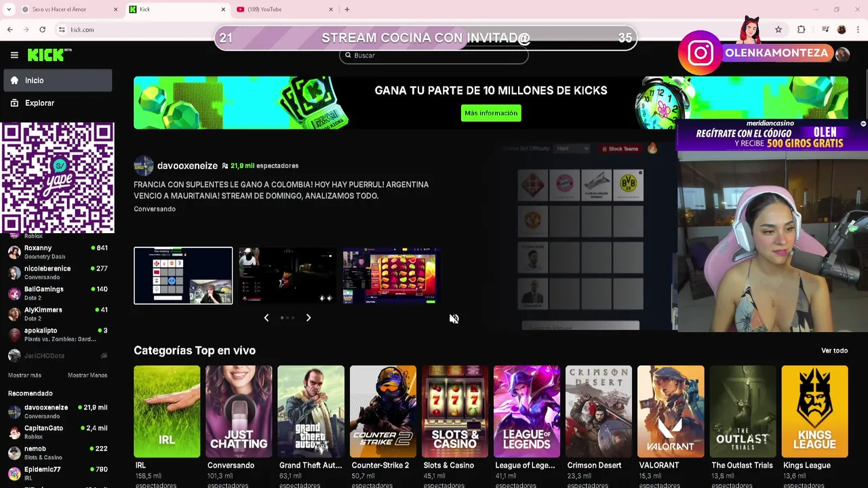Expand list with Mostrar más

[x=24, y=375]
